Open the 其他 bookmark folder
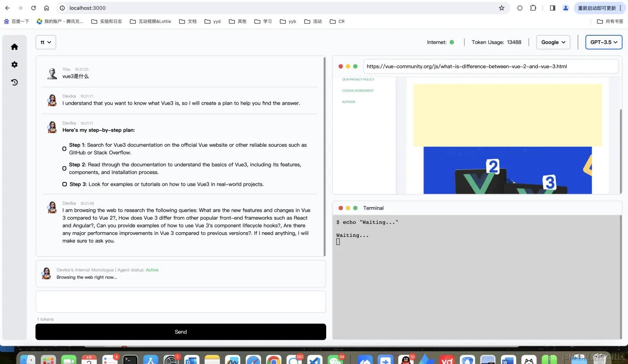The height and width of the screenshot is (364, 628). coord(237,21)
